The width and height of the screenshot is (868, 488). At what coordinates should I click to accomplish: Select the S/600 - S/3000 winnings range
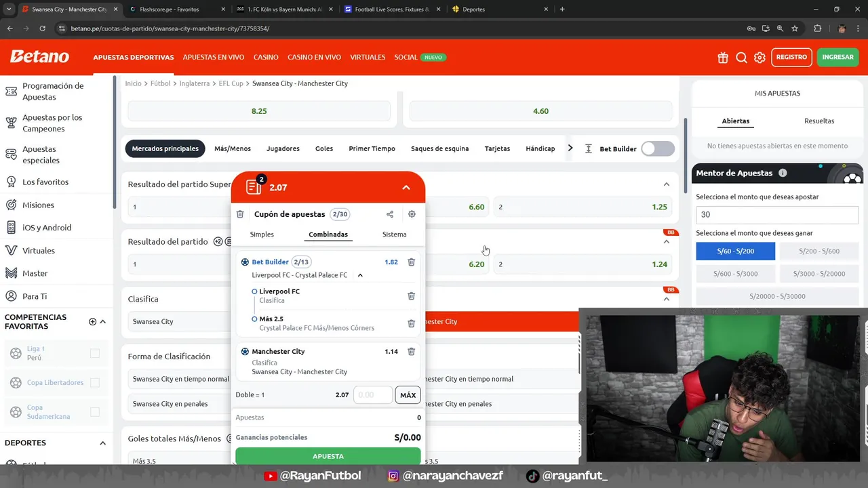(x=736, y=274)
